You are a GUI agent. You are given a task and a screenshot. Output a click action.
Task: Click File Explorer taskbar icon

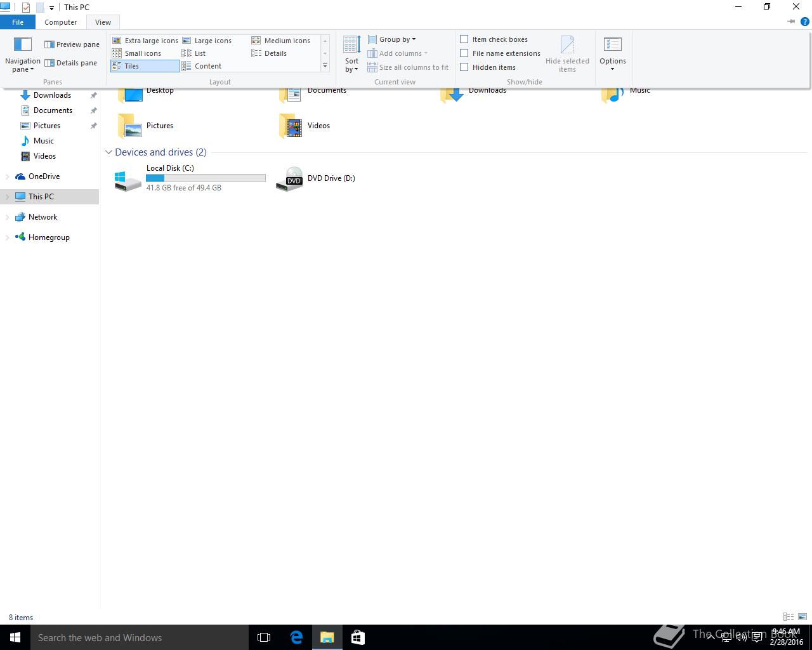[327, 637]
